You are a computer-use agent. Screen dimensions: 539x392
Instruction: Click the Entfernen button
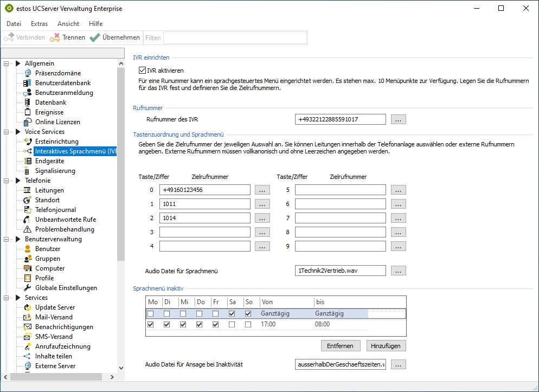coord(341,346)
